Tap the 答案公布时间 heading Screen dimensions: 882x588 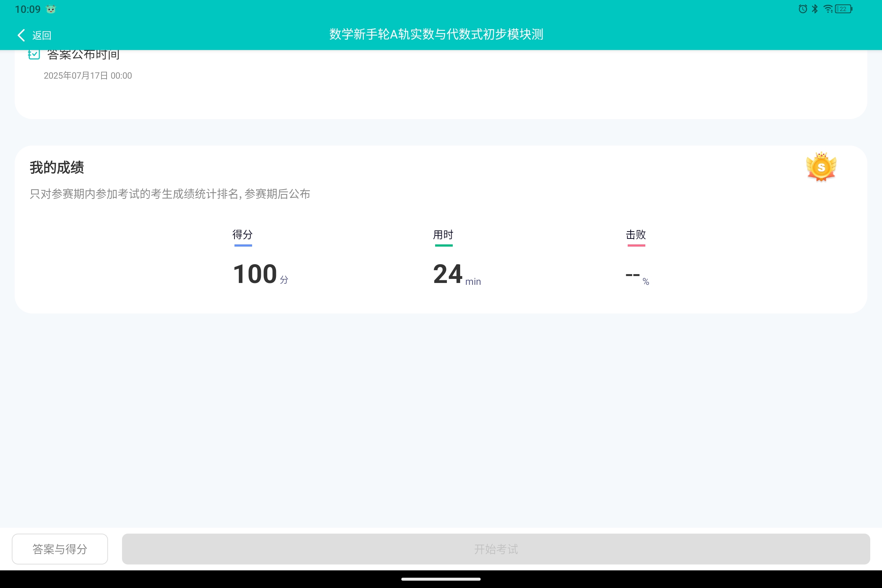coord(83,55)
